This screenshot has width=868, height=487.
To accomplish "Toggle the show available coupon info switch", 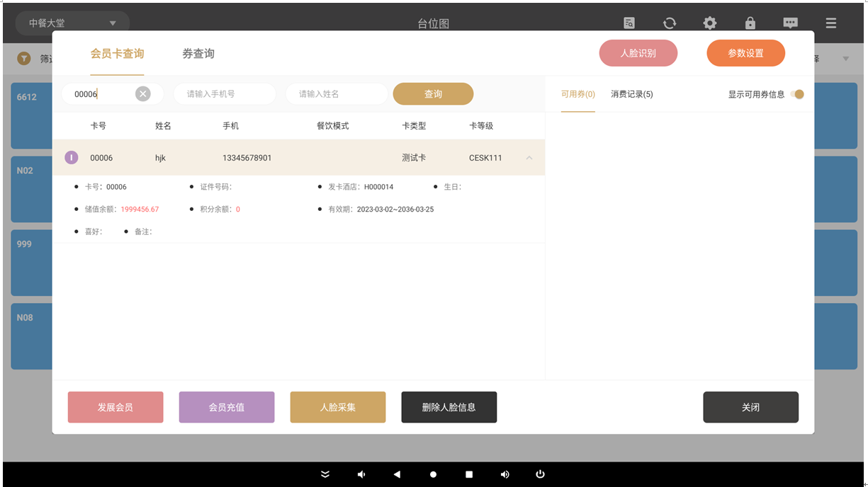I will (x=798, y=94).
